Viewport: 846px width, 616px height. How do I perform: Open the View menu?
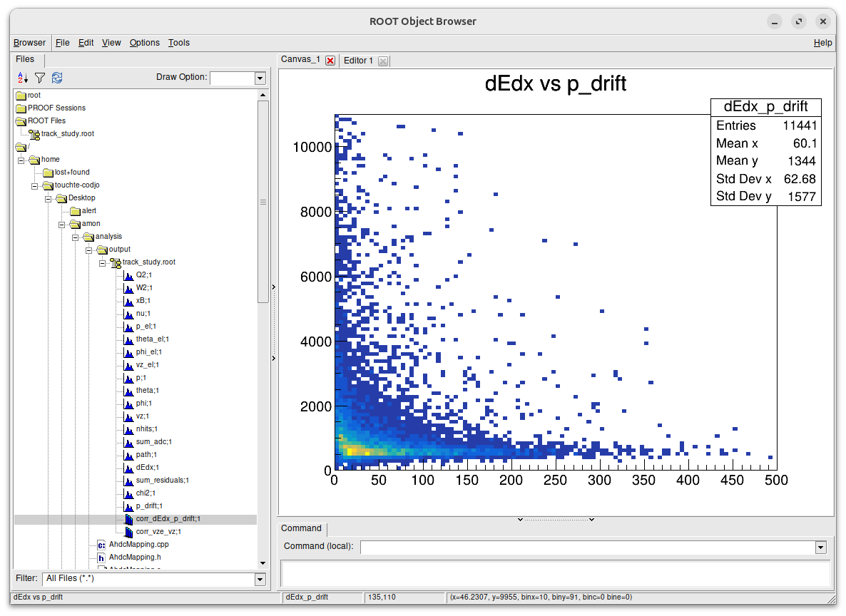click(111, 43)
